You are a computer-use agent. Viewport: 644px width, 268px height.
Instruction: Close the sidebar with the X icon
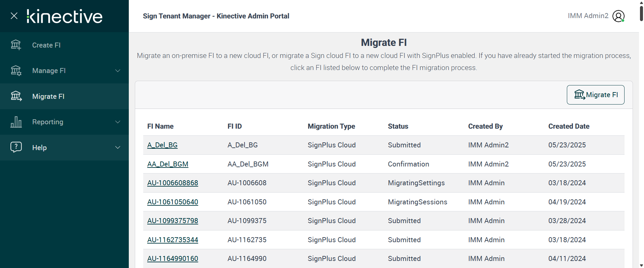tap(14, 16)
